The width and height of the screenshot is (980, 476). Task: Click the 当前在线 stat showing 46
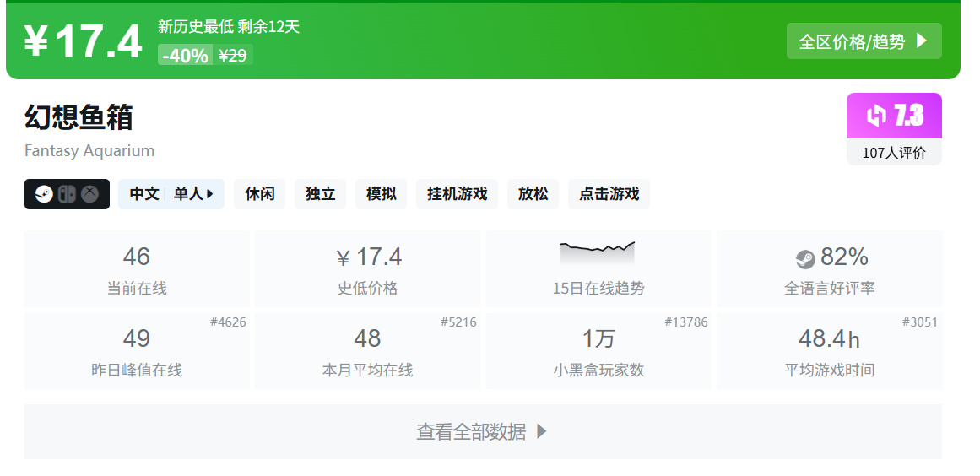[x=137, y=269]
